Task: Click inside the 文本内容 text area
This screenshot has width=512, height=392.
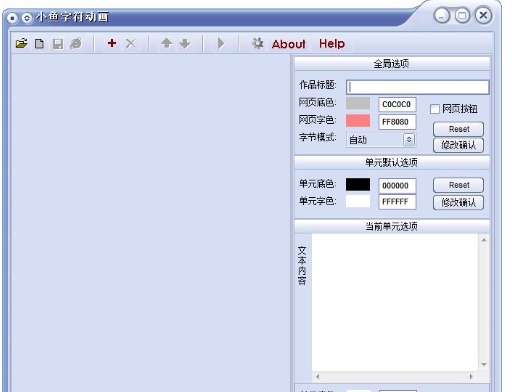Action: click(395, 303)
